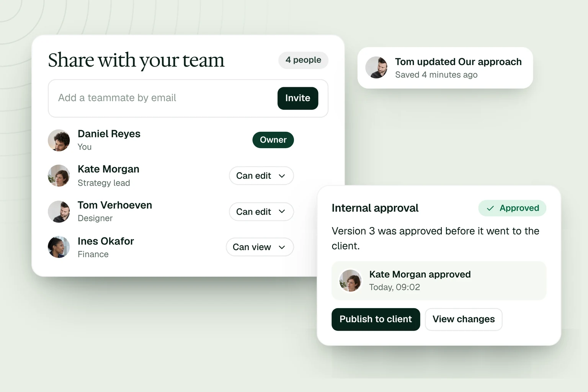Viewport: 588px width, 392px height.
Task: Click Saved 4 minutes ago text
Action: [x=436, y=75]
